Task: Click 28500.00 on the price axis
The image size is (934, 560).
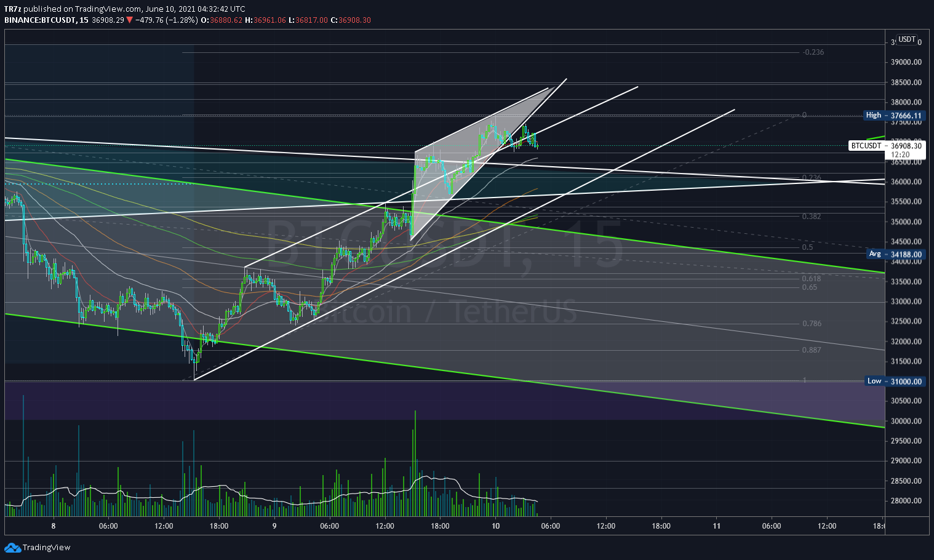Action: (906, 481)
